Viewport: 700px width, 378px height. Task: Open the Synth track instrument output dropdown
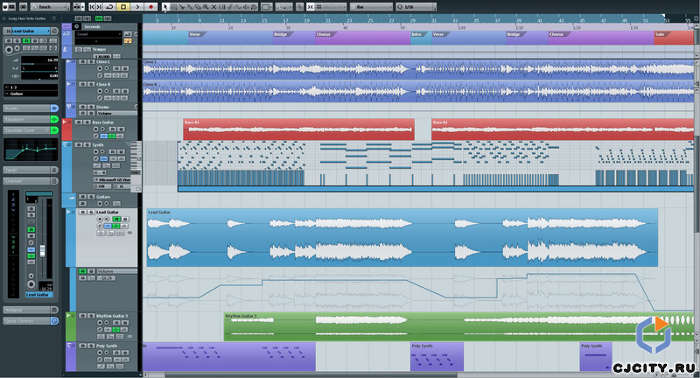click(x=113, y=179)
